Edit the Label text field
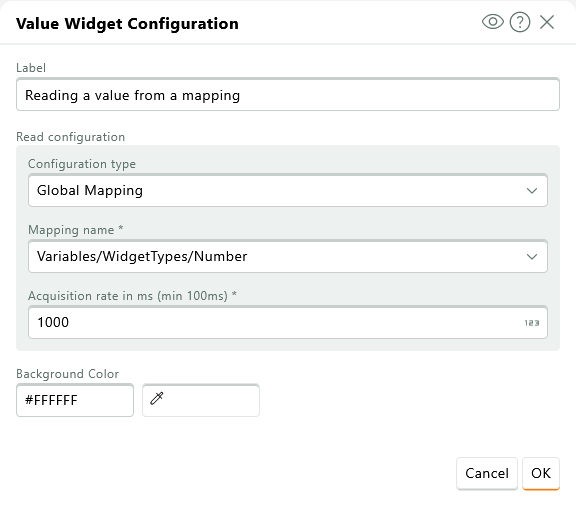This screenshot has height=507, width=576. [288, 94]
